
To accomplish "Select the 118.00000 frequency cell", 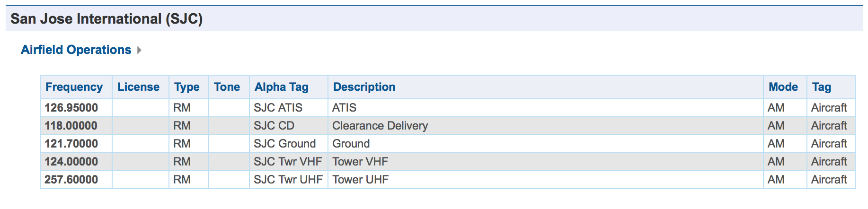I will pyautogui.click(x=71, y=126).
